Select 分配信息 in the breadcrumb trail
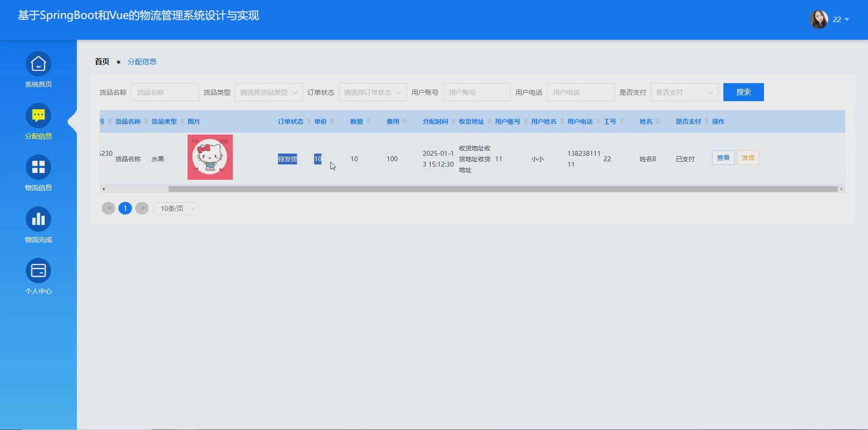Screen dimensions: 868x430 [142, 61]
